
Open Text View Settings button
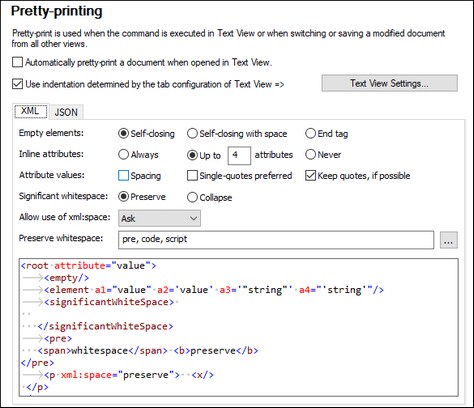[x=389, y=83]
